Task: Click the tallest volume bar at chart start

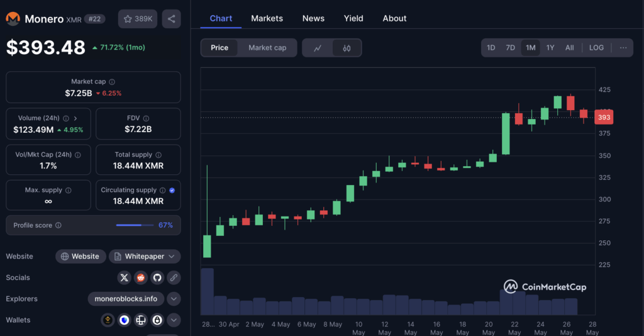Action: [207, 291]
